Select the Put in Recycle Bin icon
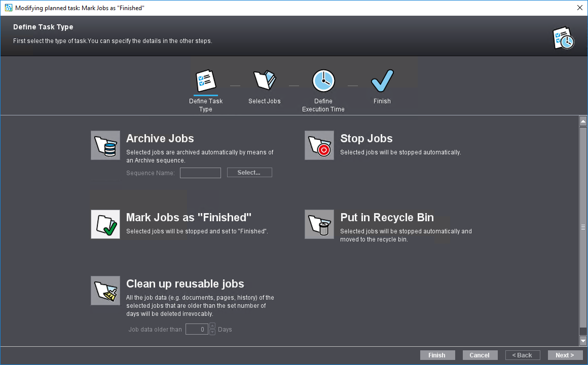Image resolution: width=588 pixels, height=365 pixels. point(319,224)
